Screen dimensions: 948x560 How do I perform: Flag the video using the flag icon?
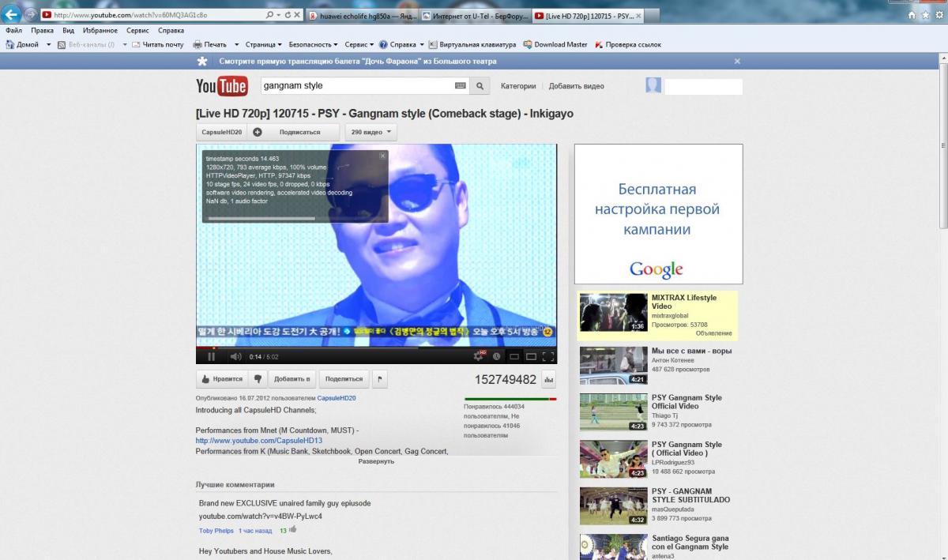[380, 379]
